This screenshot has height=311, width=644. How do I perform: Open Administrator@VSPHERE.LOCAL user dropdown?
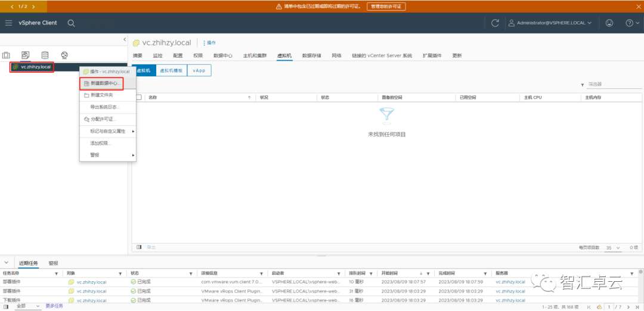point(550,23)
